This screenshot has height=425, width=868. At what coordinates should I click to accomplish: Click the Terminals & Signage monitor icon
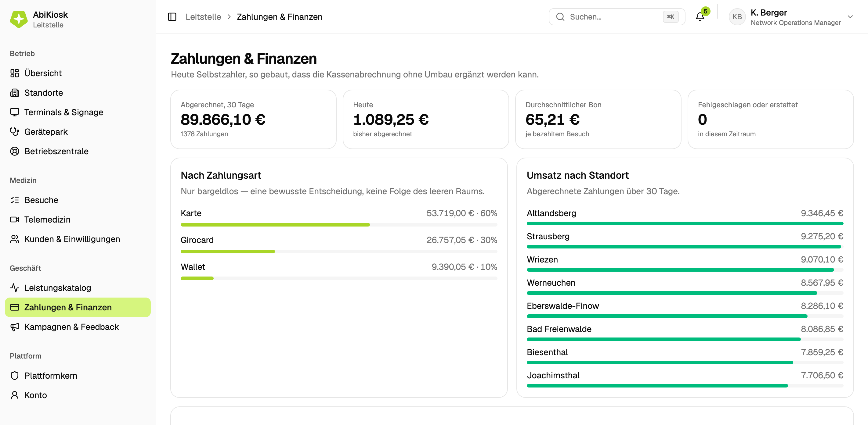14,112
